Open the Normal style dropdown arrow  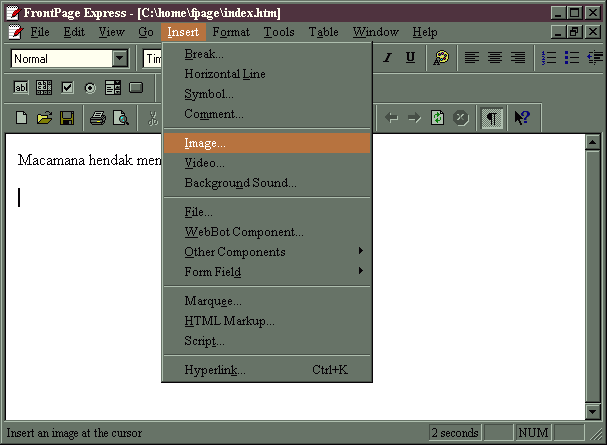click(x=120, y=59)
